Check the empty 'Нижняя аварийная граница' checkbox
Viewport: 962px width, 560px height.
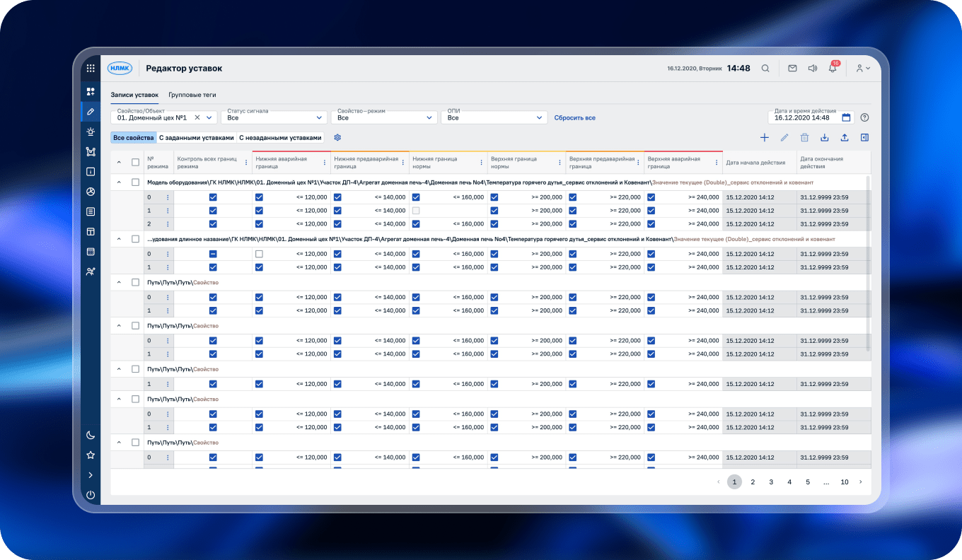(259, 254)
